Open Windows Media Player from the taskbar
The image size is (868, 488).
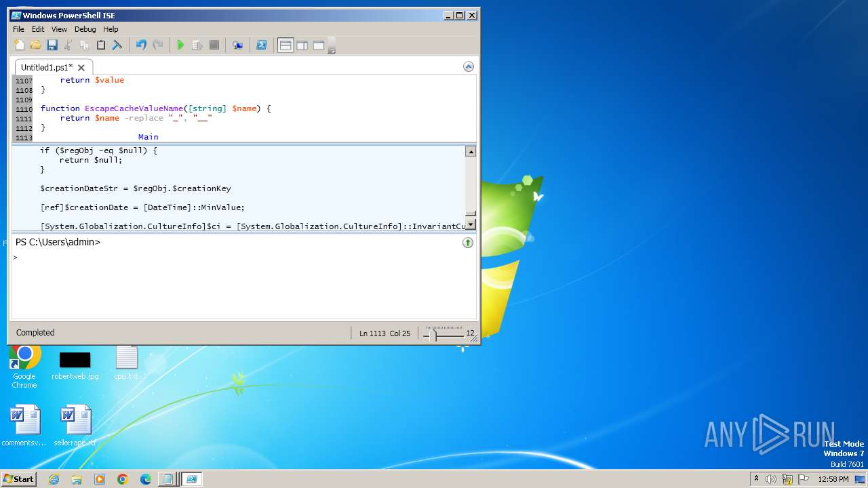point(100,479)
